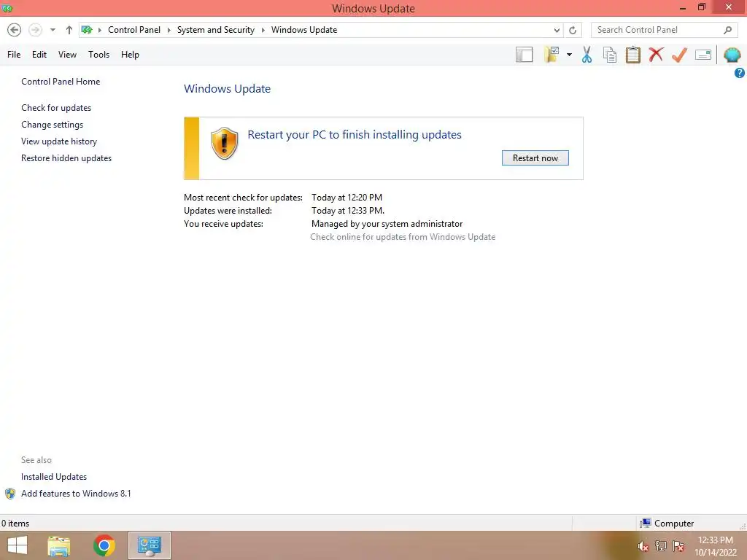Click shield icon beside Add features
The height and width of the screenshot is (560, 747).
pyautogui.click(x=10, y=494)
